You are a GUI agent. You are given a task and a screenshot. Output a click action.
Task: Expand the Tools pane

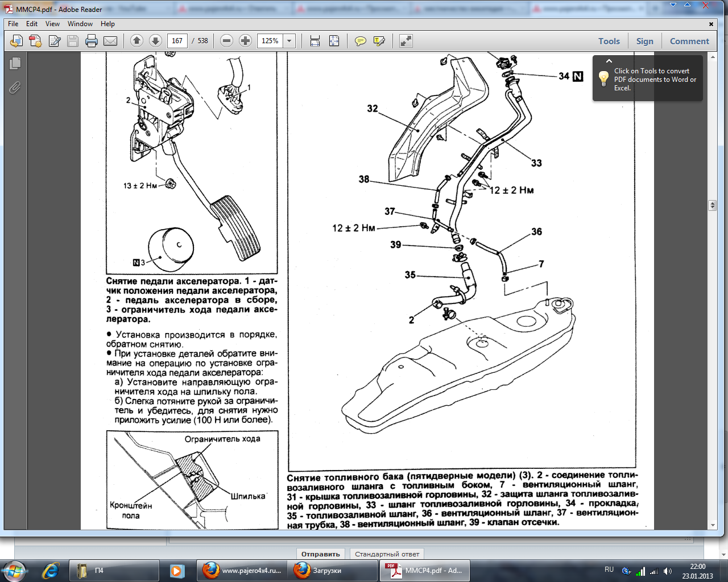pyautogui.click(x=609, y=41)
